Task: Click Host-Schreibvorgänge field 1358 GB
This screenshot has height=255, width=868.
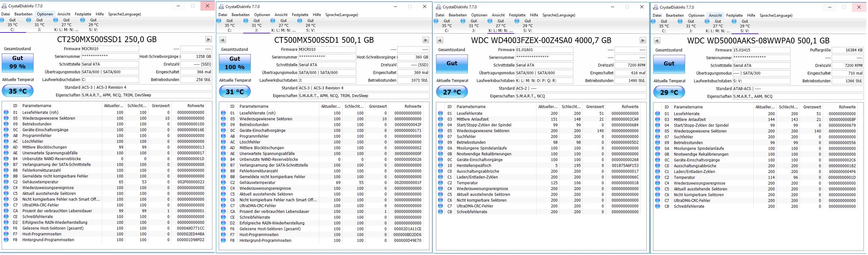Action: [196, 57]
